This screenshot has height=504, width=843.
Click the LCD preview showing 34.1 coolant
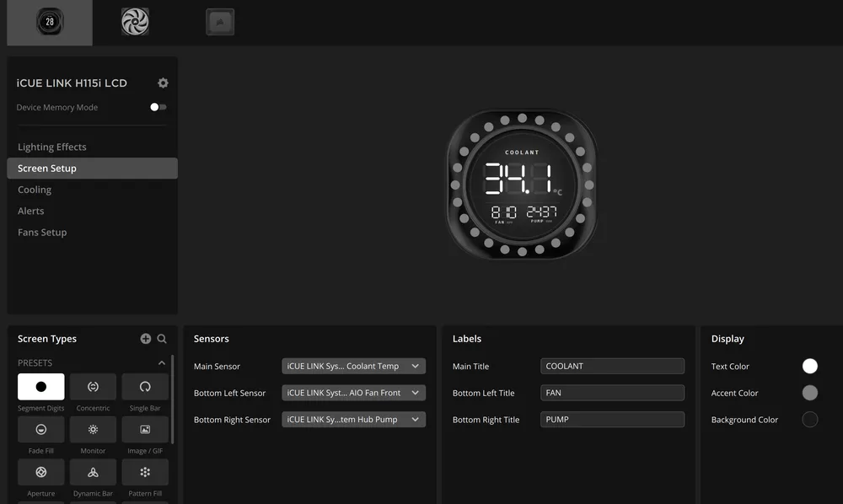pos(522,185)
